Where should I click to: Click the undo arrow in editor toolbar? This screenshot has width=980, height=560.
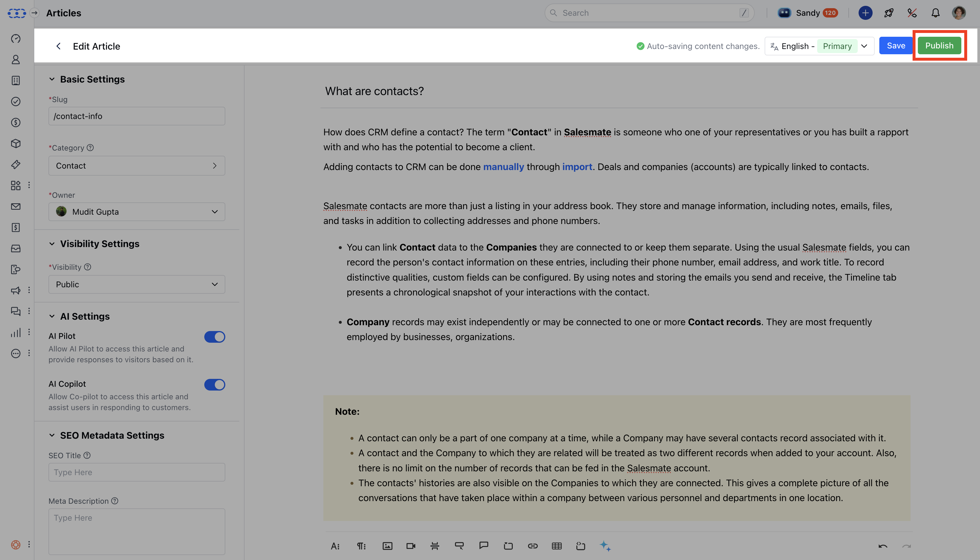coord(883,546)
